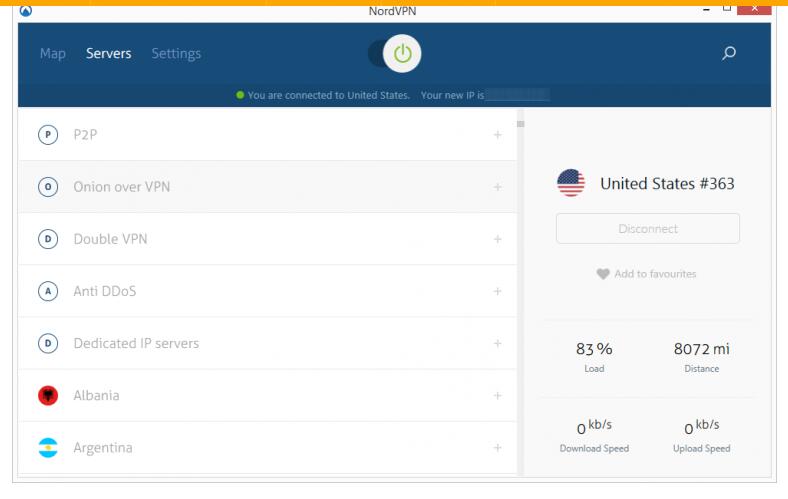
Task: Click the Download Speed label
Action: pyautogui.click(x=594, y=448)
